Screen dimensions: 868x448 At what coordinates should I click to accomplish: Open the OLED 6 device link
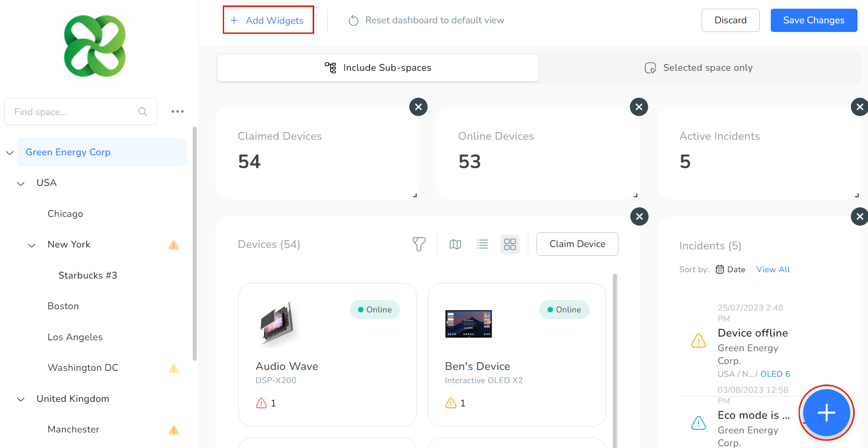pyautogui.click(x=775, y=374)
